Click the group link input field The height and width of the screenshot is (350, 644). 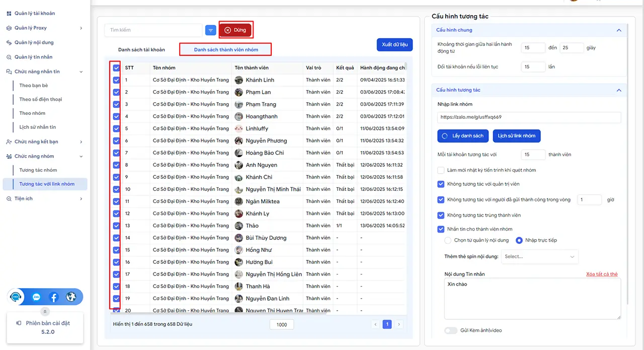529,117
